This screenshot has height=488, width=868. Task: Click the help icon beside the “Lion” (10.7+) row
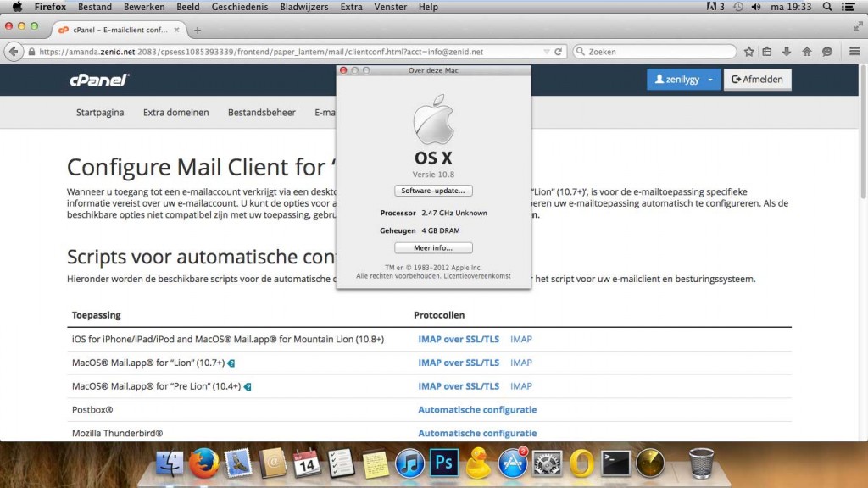point(231,363)
